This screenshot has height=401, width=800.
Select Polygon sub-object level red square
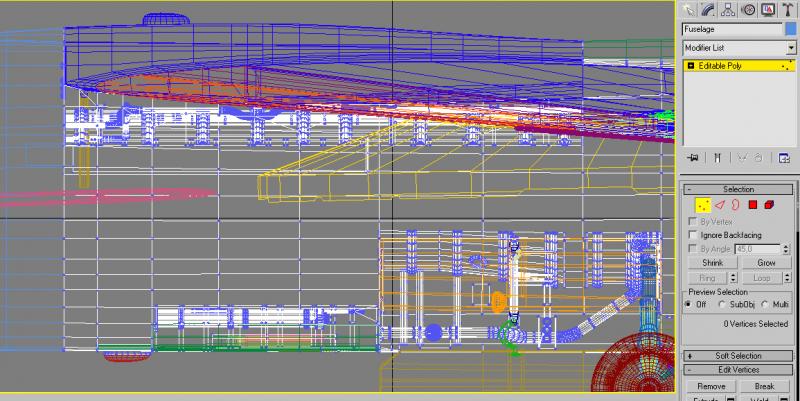[x=752, y=205]
